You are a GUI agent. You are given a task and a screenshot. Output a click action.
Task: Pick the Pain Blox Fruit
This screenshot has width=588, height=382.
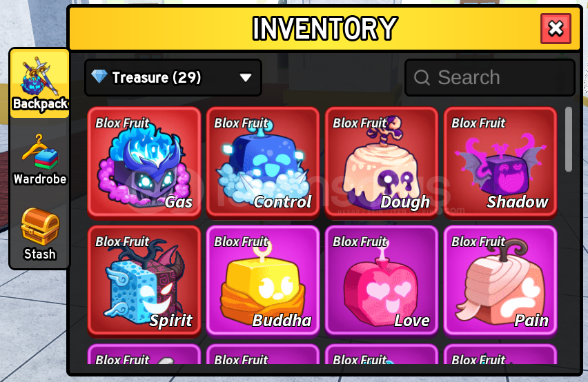pos(500,281)
